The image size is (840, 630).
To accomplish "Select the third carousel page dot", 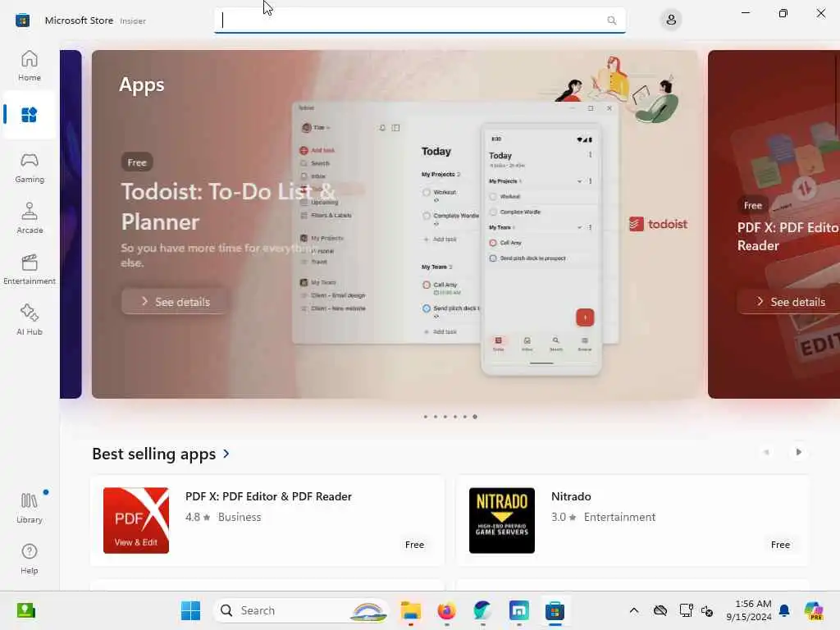I will (445, 416).
